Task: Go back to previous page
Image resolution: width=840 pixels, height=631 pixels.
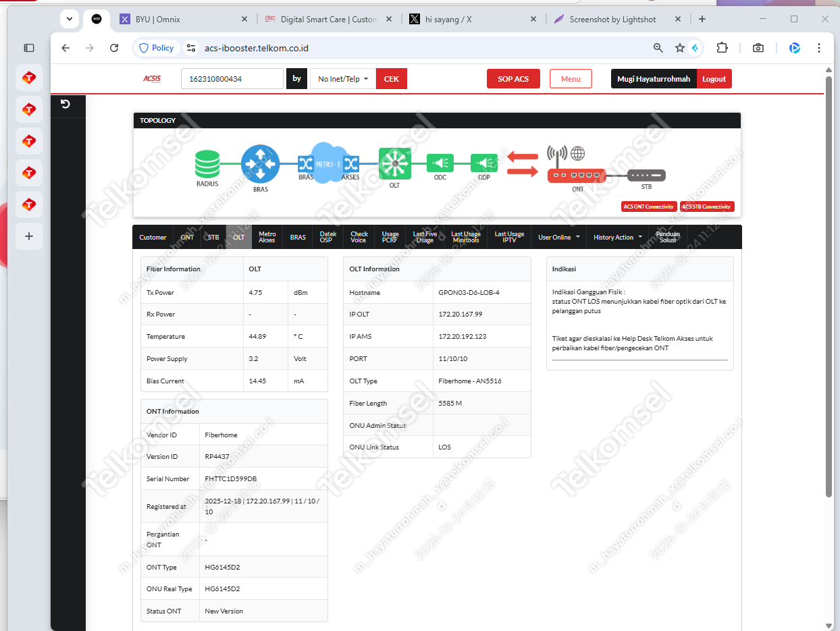Action: click(65, 48)
